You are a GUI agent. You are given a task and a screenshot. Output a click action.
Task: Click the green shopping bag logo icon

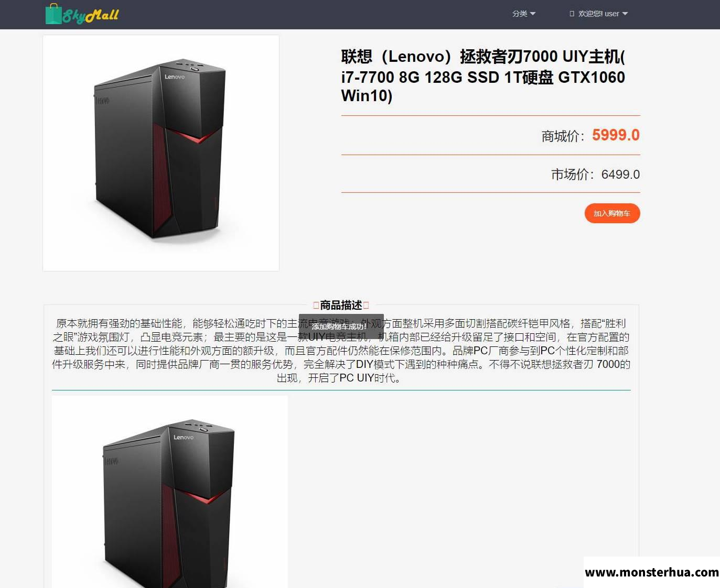tap(53, 14)
